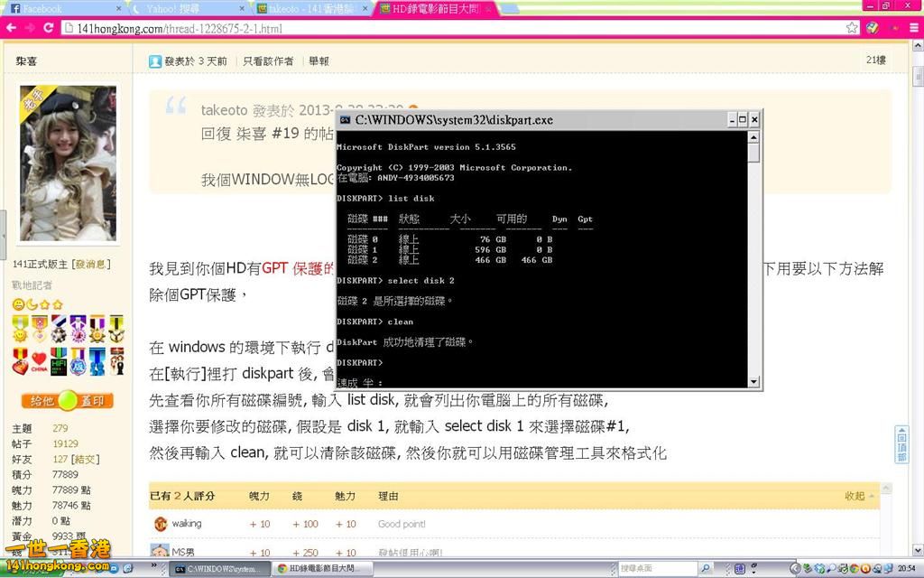Open the takeoto 141香港 tab
924x578 pixels.
point(307,8)
